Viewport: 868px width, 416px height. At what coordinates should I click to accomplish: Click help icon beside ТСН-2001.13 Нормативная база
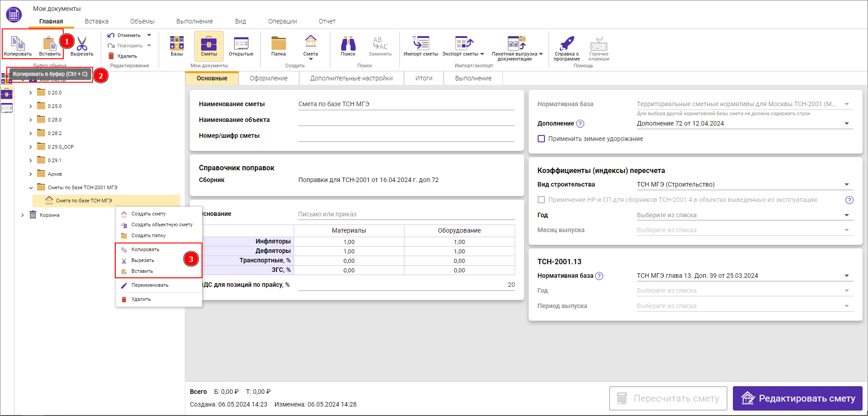(x=599, y=276)
